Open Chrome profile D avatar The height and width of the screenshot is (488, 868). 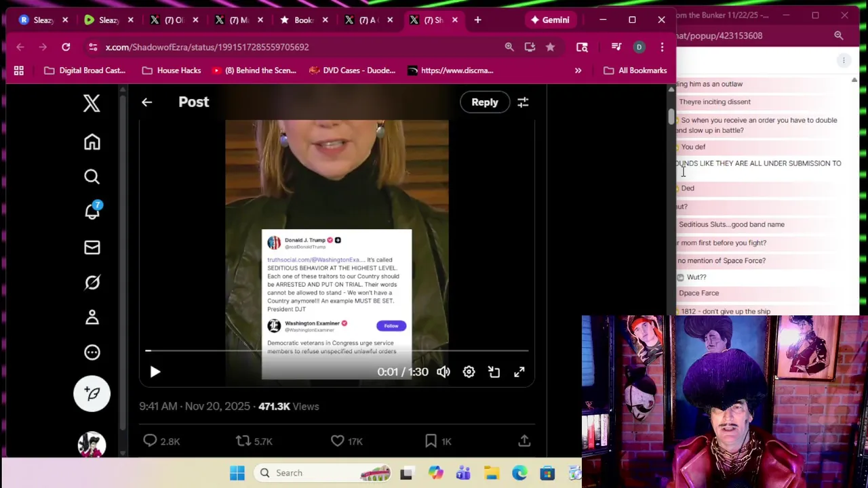point(639,47)
